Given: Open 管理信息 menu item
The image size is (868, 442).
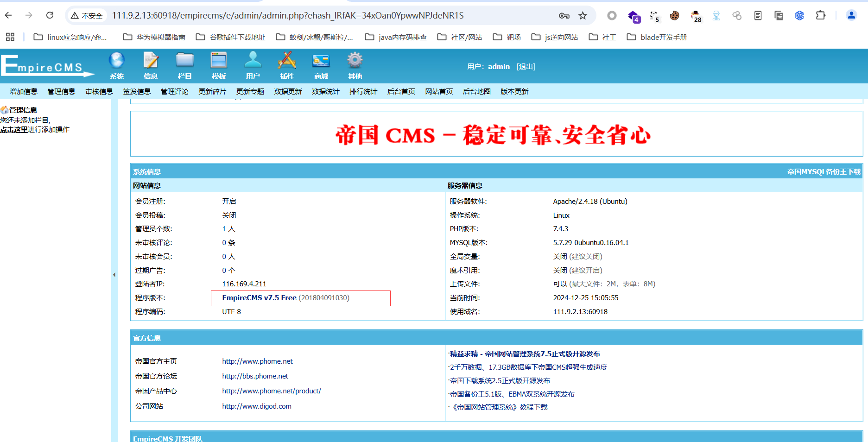Looking at the screenshot, I should tap(61, 91).
